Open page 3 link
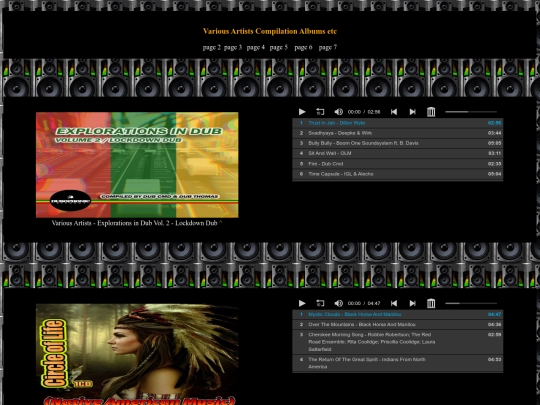Screen dimensions: 540x405 (233, 48)
